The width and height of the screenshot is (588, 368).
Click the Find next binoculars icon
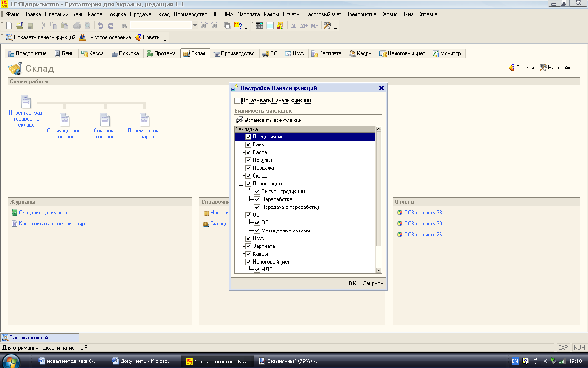coord(215,26)
